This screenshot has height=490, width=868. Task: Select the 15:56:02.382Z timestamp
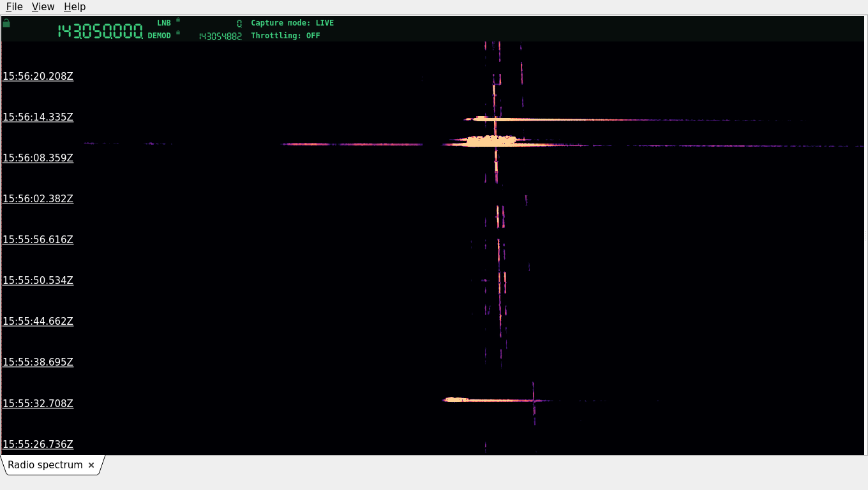38,199
